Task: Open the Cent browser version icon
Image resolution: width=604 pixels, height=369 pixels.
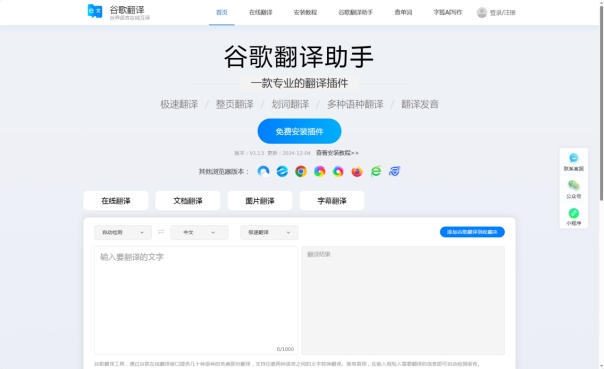Action: pyautogui.click(x=263, y=171)
